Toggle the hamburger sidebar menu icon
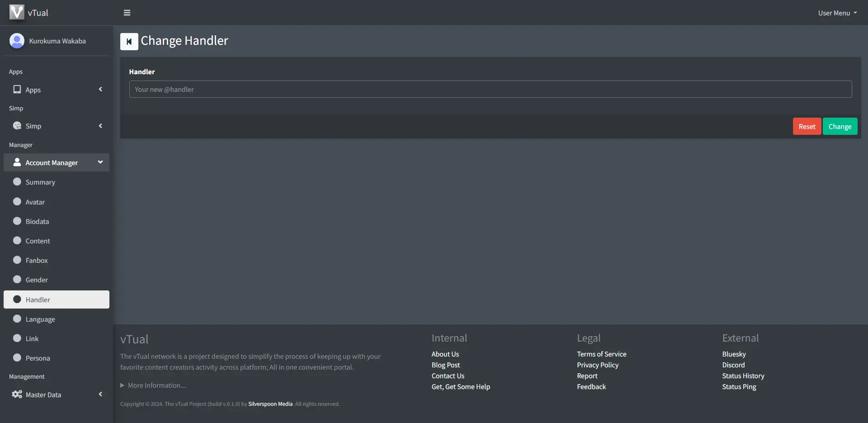This screenshot has height=423, width=868. tap(127, 13)
